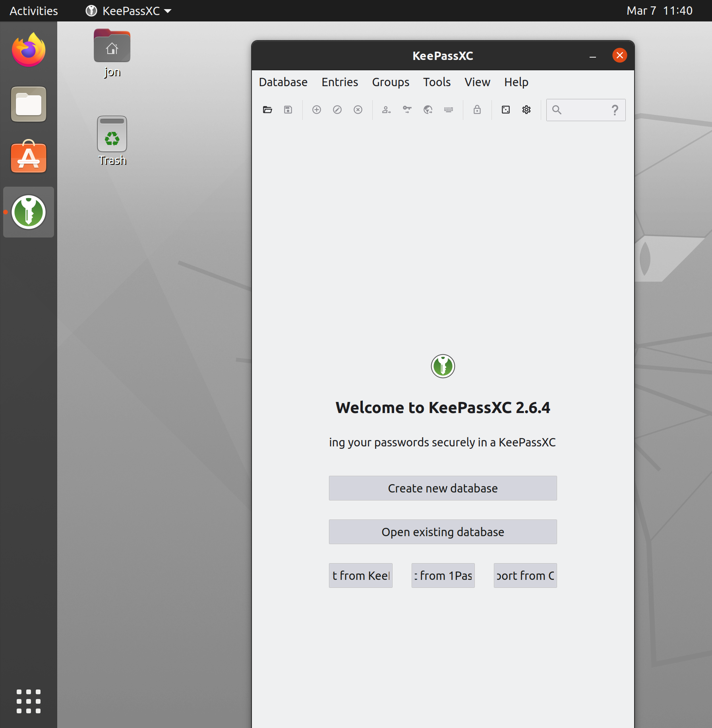Open search help options
This screenshot has width=712, height=728.
pos(615,110)
